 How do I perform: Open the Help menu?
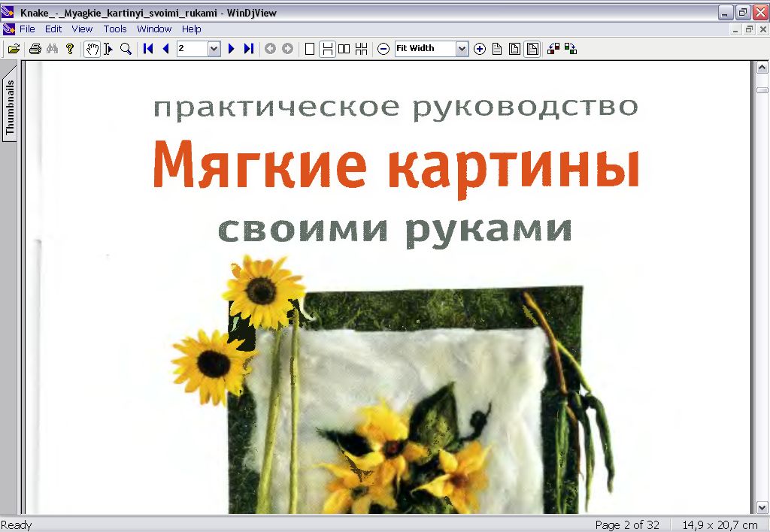(192, 29)
